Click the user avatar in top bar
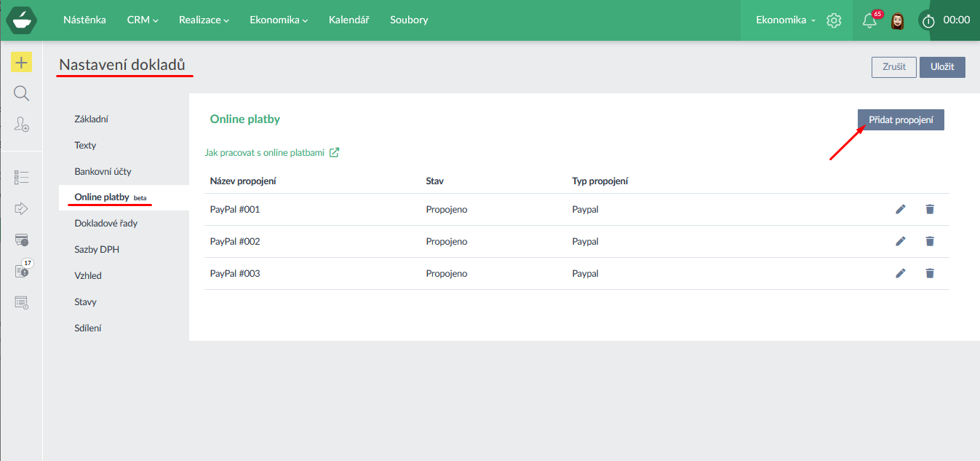 (897, 20)
